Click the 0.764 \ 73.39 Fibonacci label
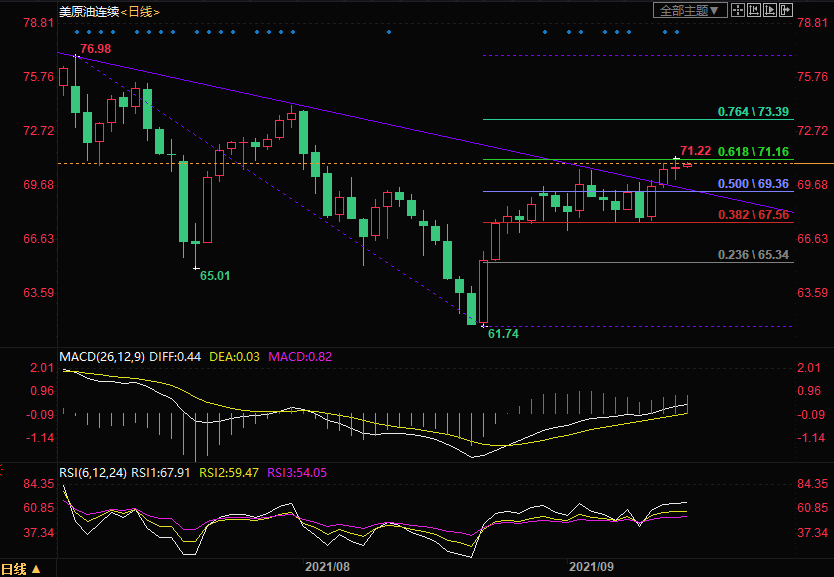This screenshot has width=834, height=577. [754, 111]
